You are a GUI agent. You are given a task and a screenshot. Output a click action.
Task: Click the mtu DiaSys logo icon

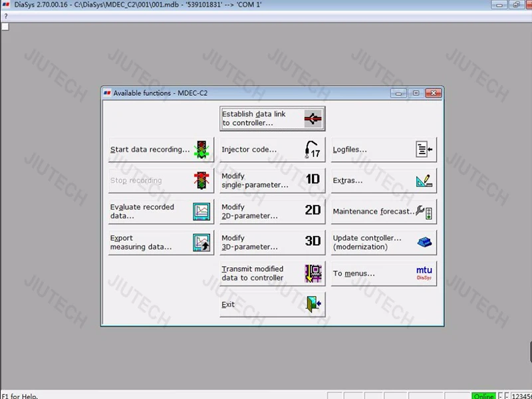tap(424, 273)
